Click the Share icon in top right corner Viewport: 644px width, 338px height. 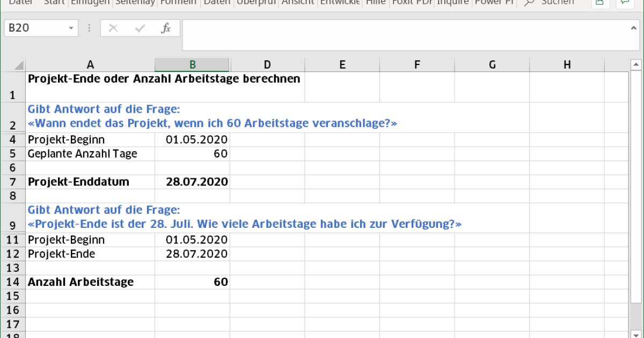point(599,2)
